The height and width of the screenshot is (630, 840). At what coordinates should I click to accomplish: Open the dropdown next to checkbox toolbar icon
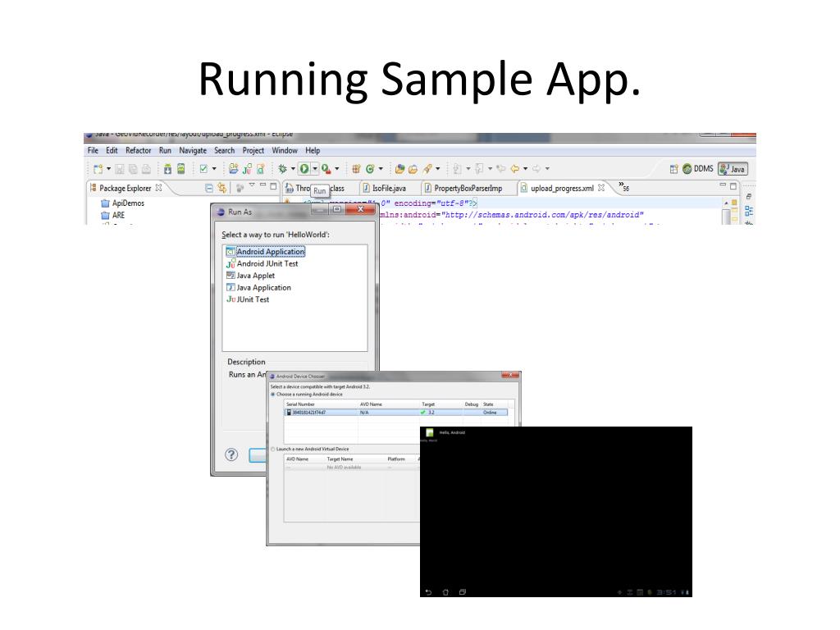[214, 169]
